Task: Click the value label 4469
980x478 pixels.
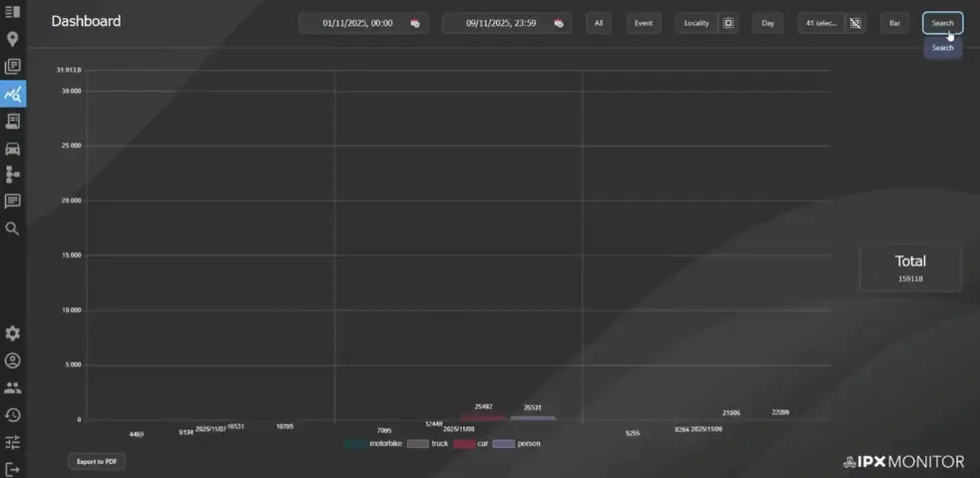Action: [x=137, y=434]
